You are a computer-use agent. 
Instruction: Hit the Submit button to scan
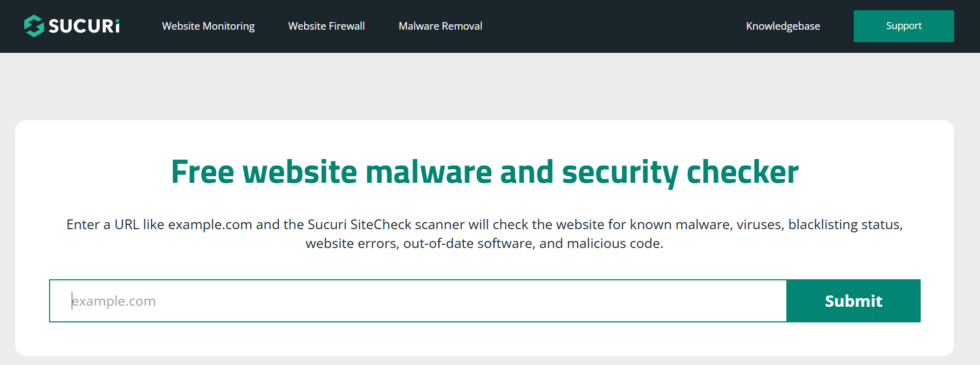853,301
